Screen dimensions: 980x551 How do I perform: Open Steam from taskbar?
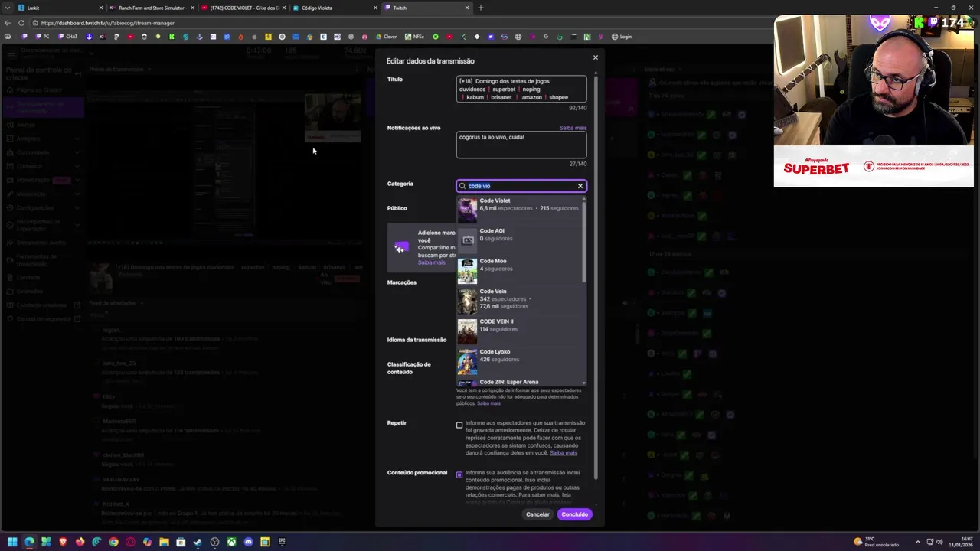198,543
